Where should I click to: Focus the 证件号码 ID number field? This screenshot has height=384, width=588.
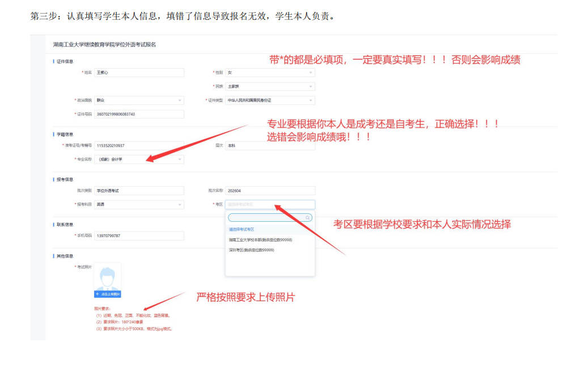[x=139, y=114]
